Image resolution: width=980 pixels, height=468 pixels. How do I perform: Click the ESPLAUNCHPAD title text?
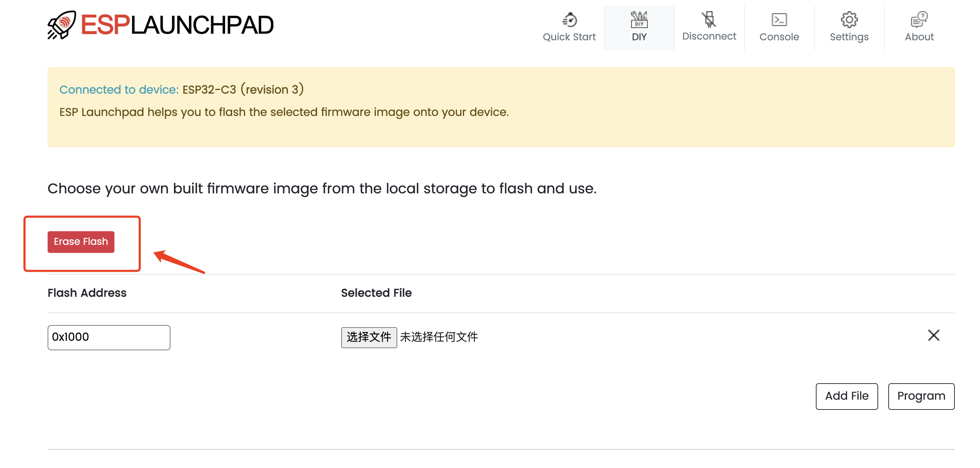[x=177, y=25]
